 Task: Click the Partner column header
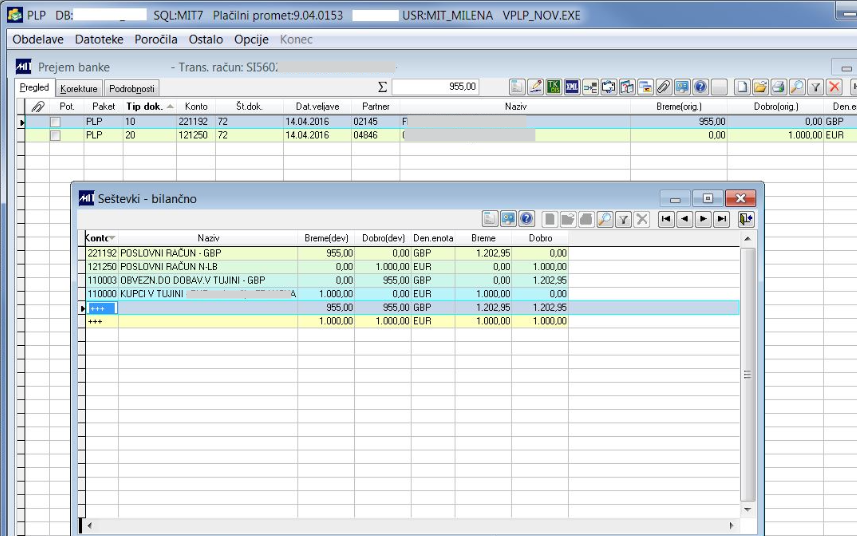coord(375,107)
